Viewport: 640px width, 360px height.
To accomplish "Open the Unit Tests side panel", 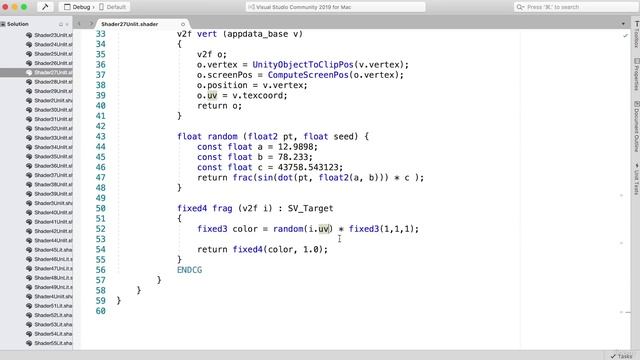I will click(x=636, y=179).
